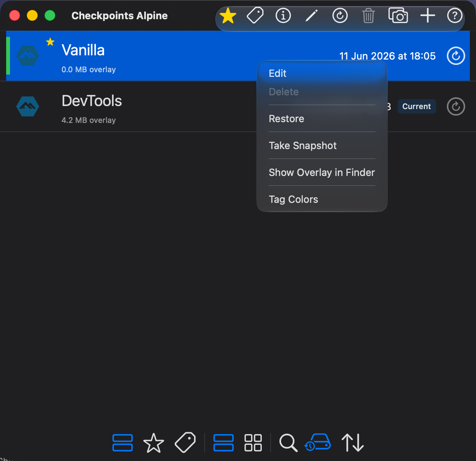Click the first list icon in bottom bar
Screen dimensions: 476x461
123,443
